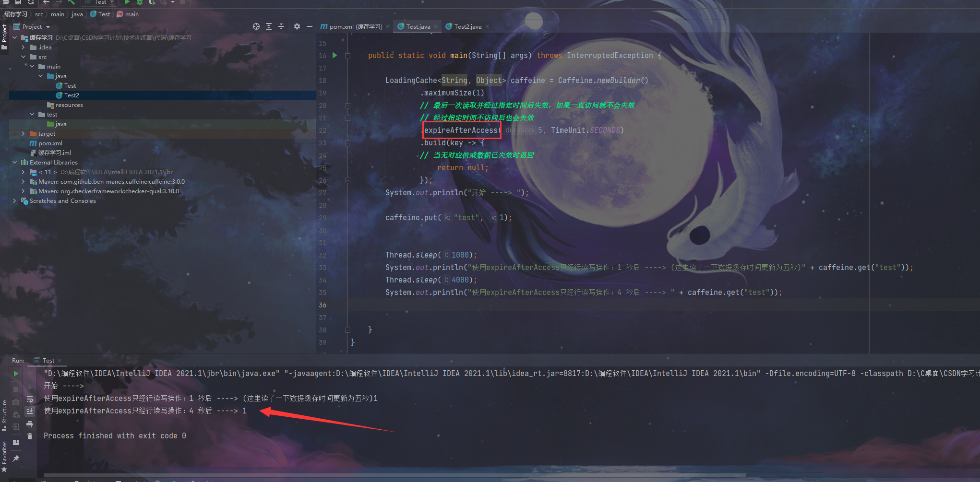Click the locate/select opened file target icon
The image size is (980, 482).
[256, 26]
